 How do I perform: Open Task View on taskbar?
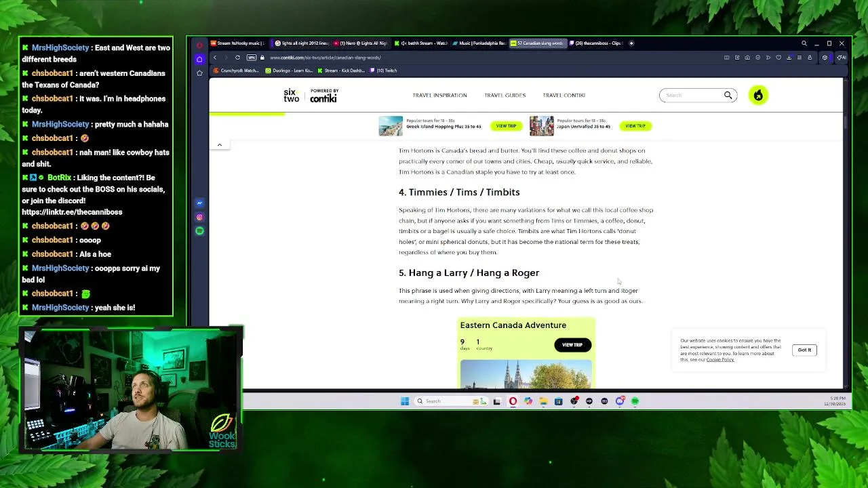(496, 401)
